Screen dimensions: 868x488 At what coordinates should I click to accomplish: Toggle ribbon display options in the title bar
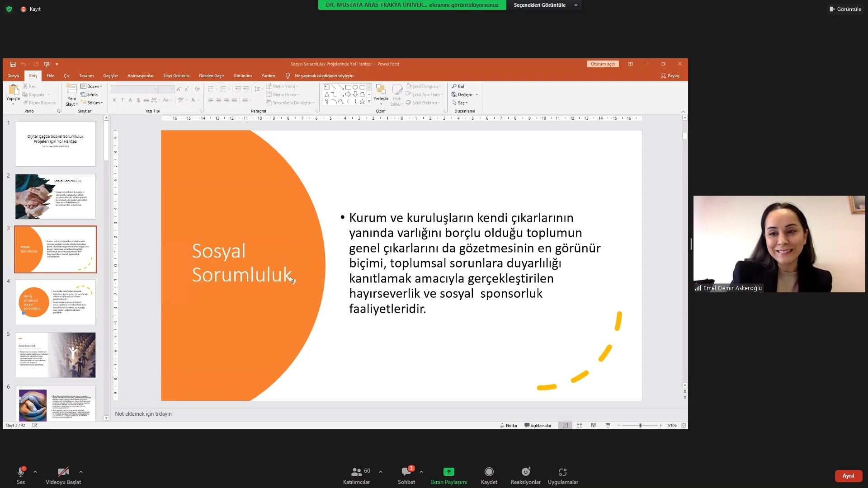(630, 64)
